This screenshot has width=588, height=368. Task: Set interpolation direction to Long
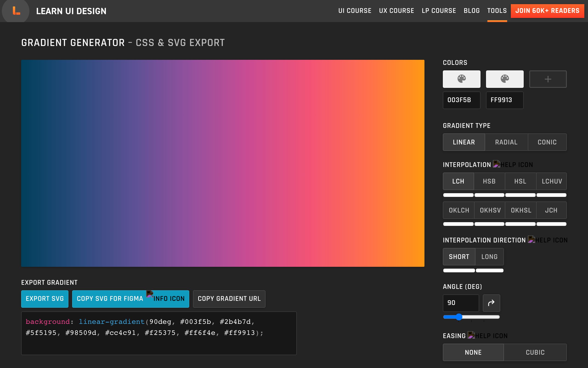coord(489,257)
